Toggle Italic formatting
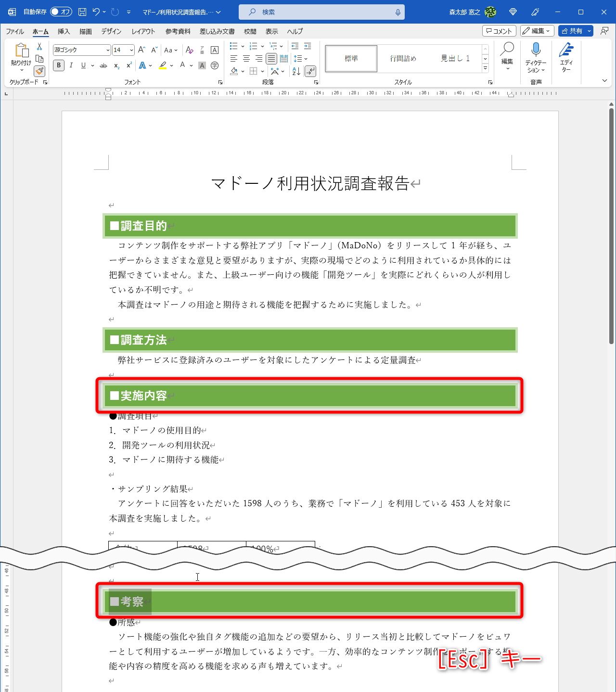Screen dimensions: 616x692 coord(71,65)
